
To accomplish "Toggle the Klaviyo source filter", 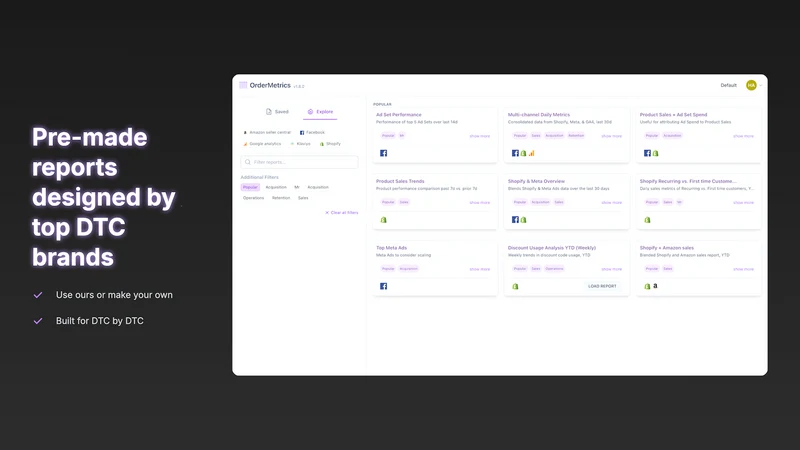I will click(x=301, y=144).
